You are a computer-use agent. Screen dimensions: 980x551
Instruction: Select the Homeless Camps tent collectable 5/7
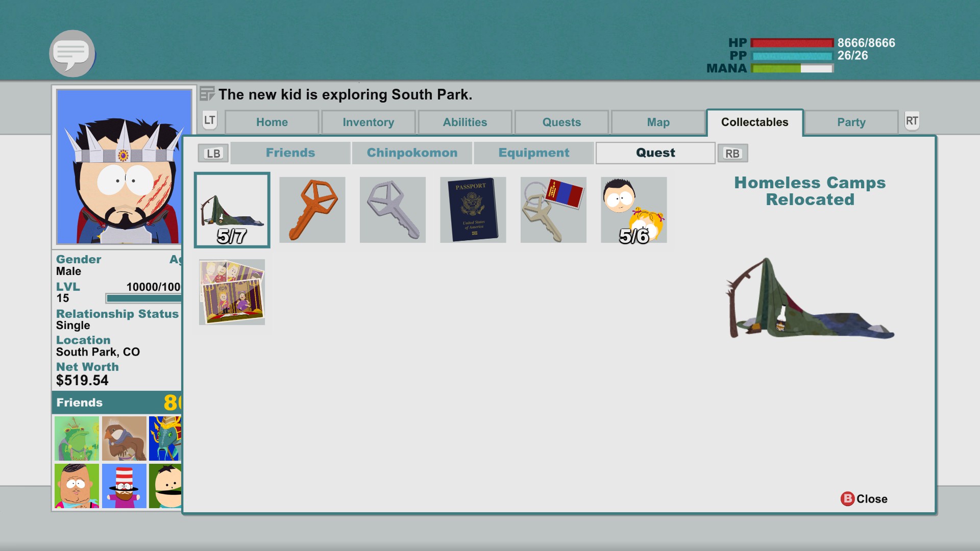(232, 210)
